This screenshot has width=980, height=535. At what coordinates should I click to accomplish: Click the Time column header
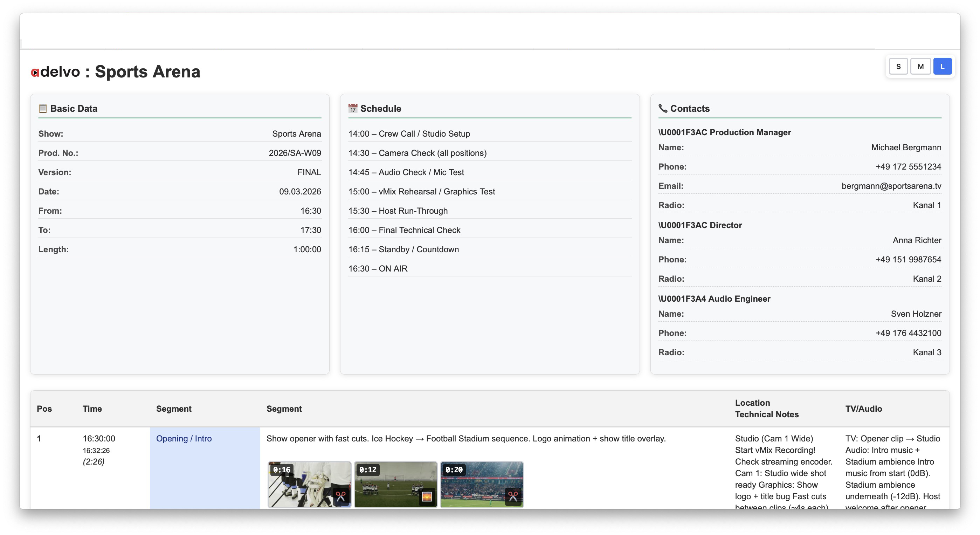click(92, 409)
